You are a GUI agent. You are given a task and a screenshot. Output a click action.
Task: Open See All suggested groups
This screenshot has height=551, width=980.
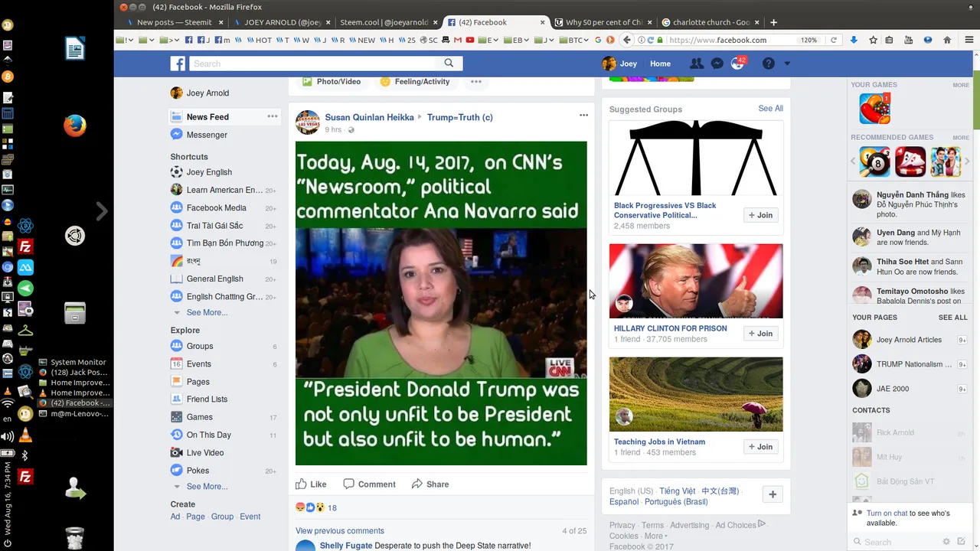click(770, 109)
